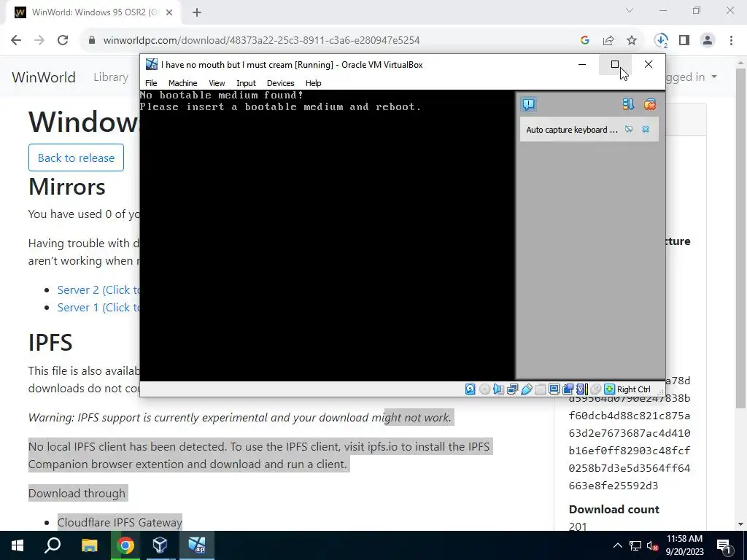Open the Server 2 mirror link

[x=98, y=290]
